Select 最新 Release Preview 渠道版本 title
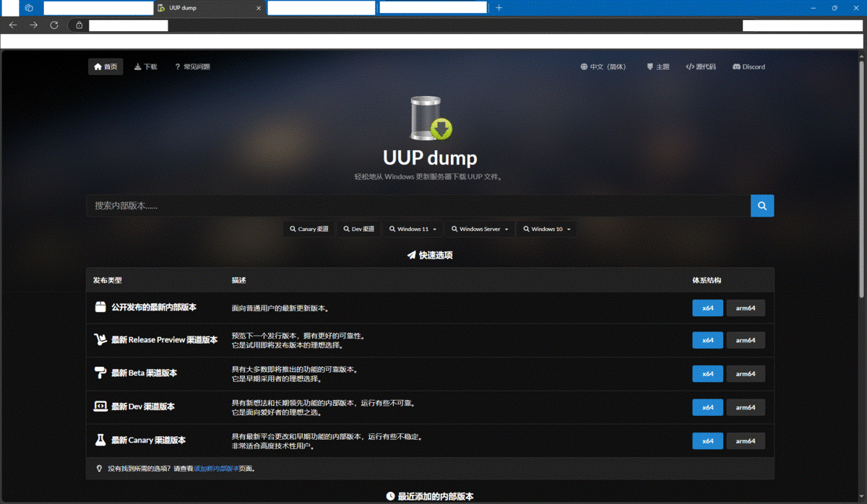This screenshot has width=867, height=504. point(164,340)
